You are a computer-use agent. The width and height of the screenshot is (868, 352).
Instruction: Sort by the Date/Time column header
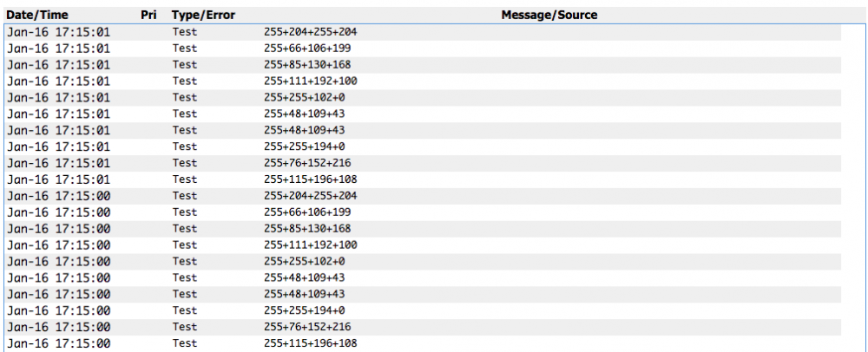coord(39,16)
